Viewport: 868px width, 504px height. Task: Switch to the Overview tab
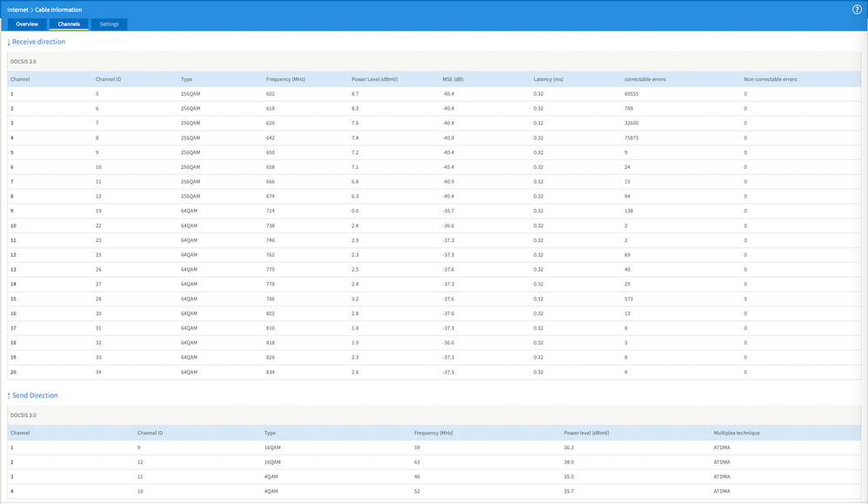click(x=27, y=24)
